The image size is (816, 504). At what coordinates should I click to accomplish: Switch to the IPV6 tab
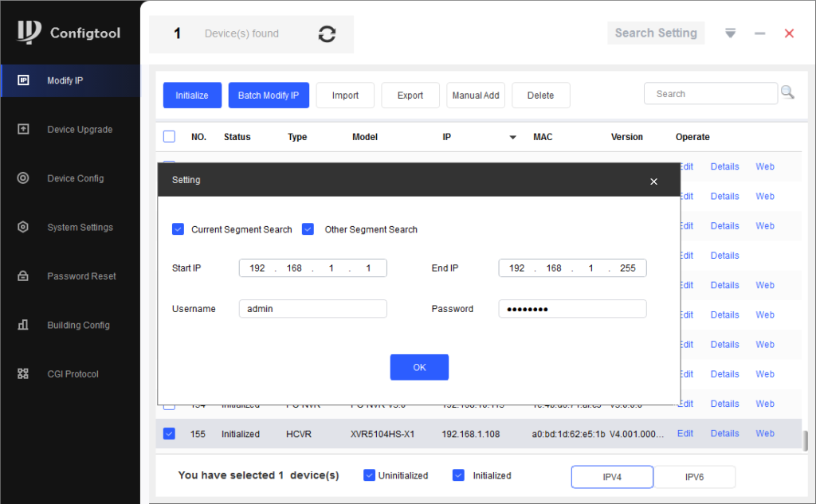694,477
